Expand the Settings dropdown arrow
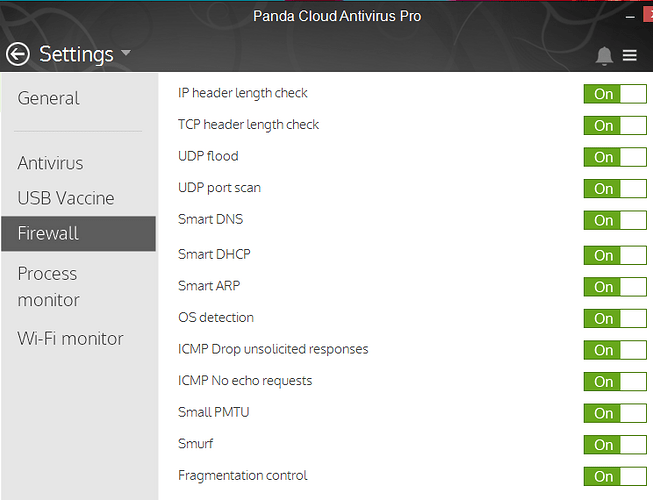 point(126,53)
